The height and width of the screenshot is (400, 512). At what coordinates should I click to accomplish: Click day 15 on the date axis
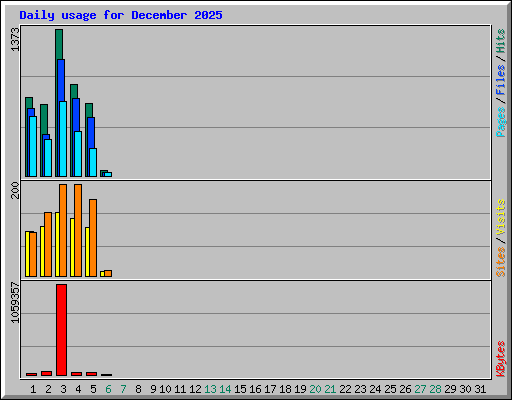[240, 389]
